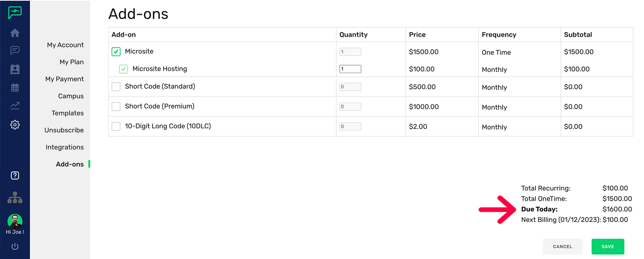Enable the Short Code (Standard) checkbox
The image size is (644, 259).
[116, 86]
